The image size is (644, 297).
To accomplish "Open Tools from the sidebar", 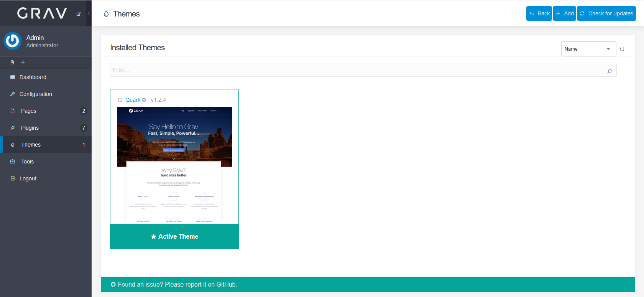I will click(x=46, y=162).
